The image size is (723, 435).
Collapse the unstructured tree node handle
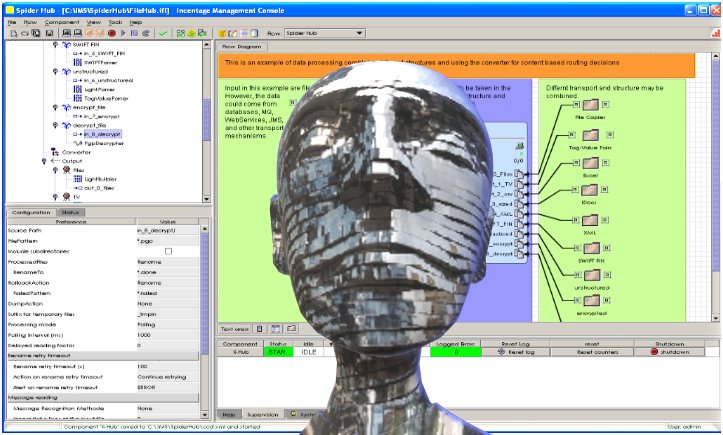pyautogui.click(x=55, y=72)
